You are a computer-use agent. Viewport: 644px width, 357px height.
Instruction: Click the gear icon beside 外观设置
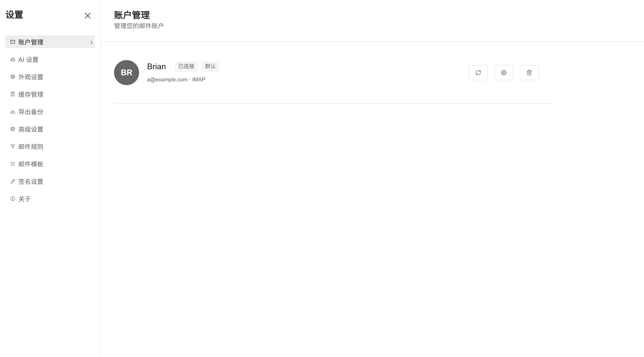tap(13, 77)
